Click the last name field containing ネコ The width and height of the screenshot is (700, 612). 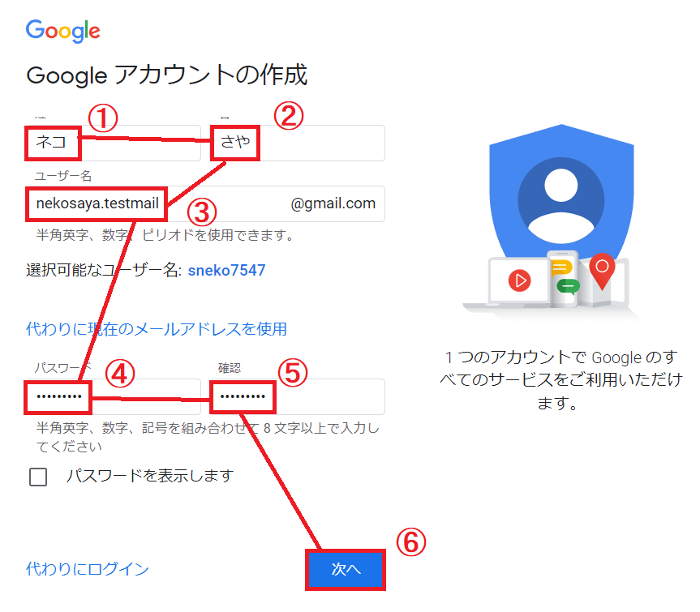113,143
